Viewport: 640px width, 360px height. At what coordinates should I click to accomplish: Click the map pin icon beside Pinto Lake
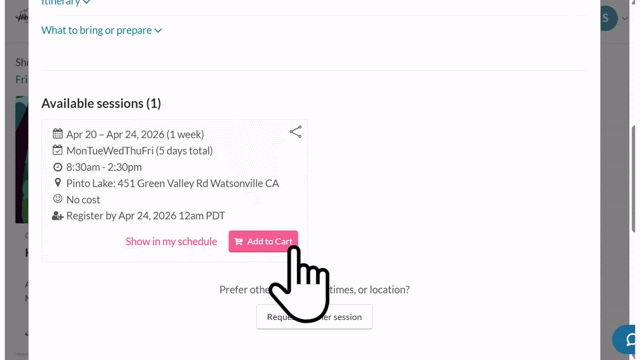click(x=58, y=182)
